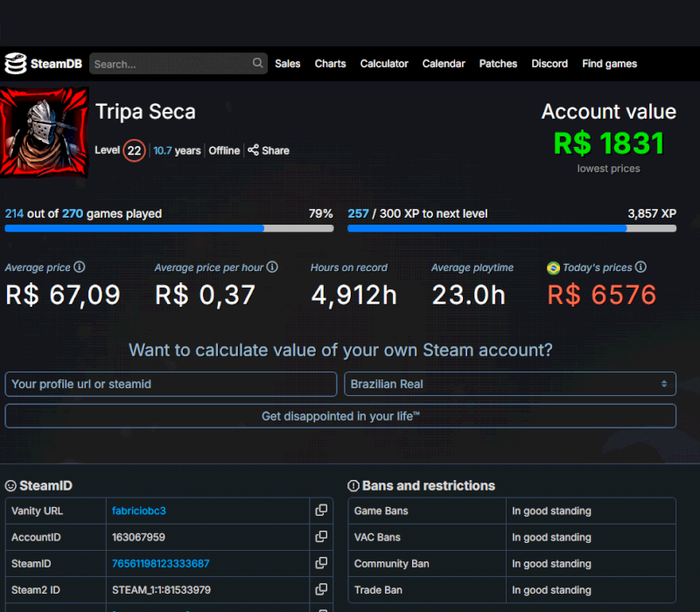Open the Sales menu item
Screen dimensions: 700x612
(287, 64)
